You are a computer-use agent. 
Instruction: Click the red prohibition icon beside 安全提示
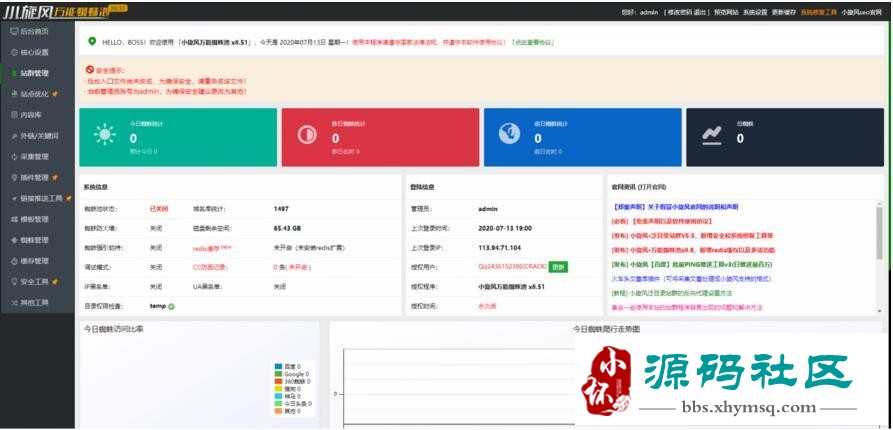click(x=90, y=69)
